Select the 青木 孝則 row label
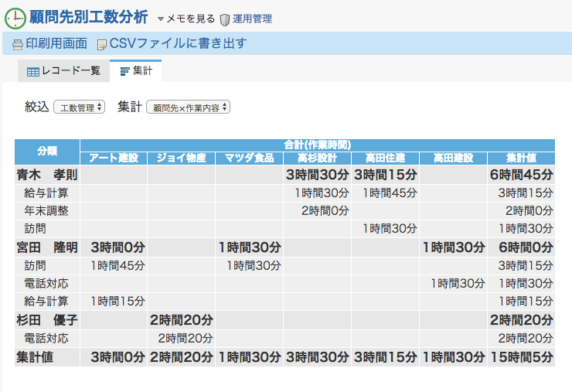 click(47, 175)
